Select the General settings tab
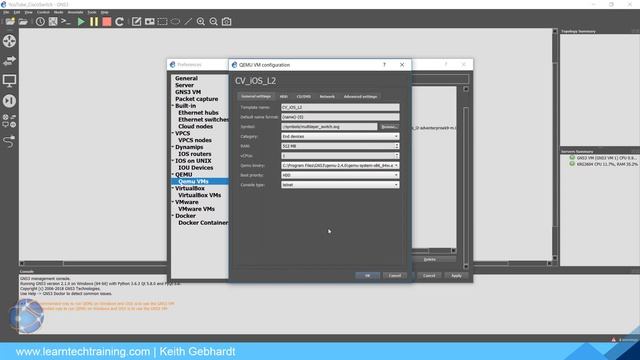 [256, 96]
